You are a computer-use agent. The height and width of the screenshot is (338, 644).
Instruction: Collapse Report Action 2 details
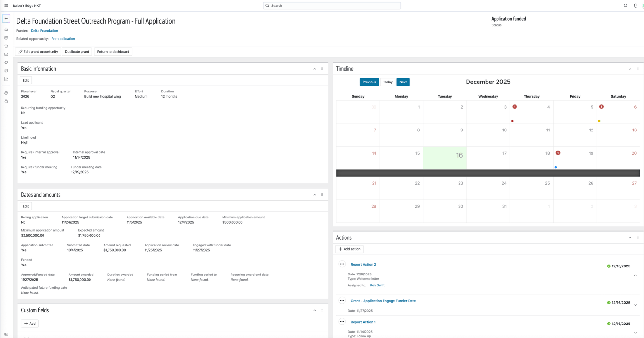pos(635,275)
